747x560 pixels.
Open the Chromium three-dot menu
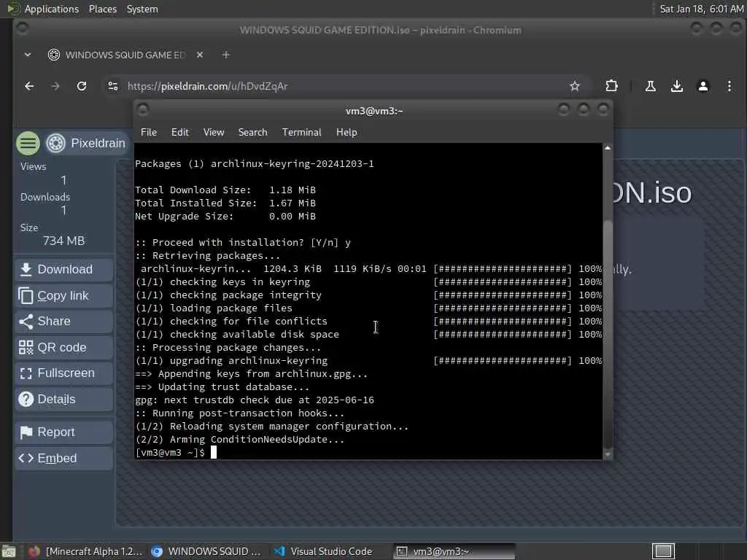(729, 86)
